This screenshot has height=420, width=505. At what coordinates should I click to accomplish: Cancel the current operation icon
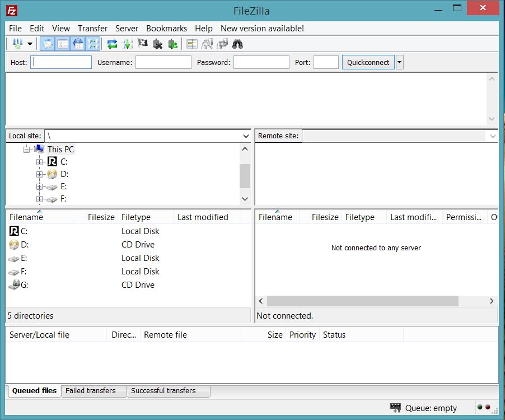(x=142, y=44)
